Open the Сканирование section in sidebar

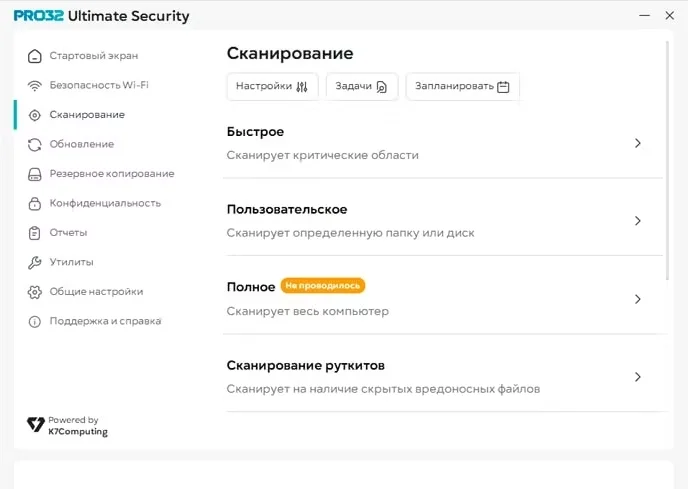tap(87, 115)
